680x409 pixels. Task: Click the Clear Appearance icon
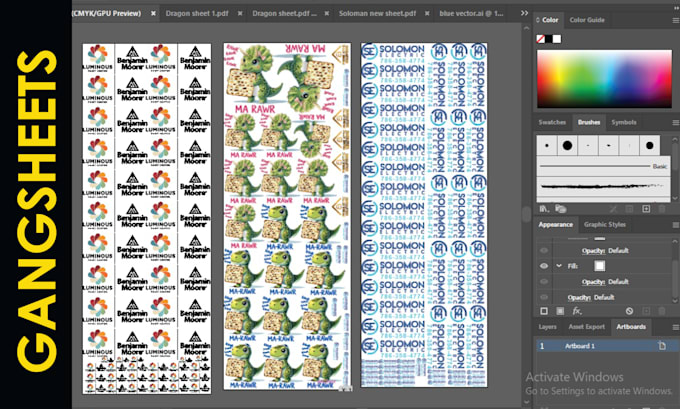(629, 311)
